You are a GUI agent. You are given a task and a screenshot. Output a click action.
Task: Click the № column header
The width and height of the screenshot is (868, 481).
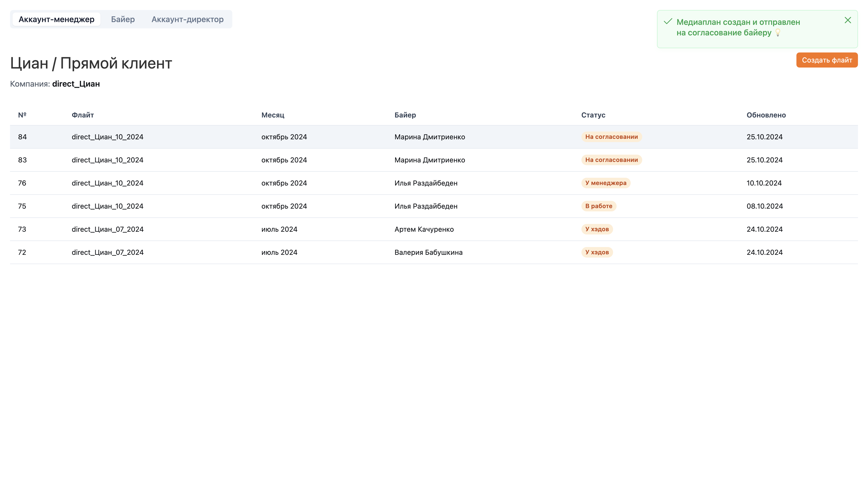pyautogui.click(x=22, y=115)
